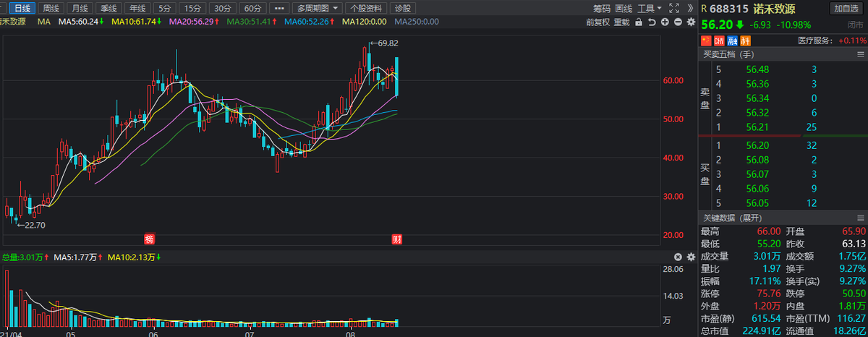
Task: Click the lock icon in chart toolbar
Action: (x=640, y=22)
